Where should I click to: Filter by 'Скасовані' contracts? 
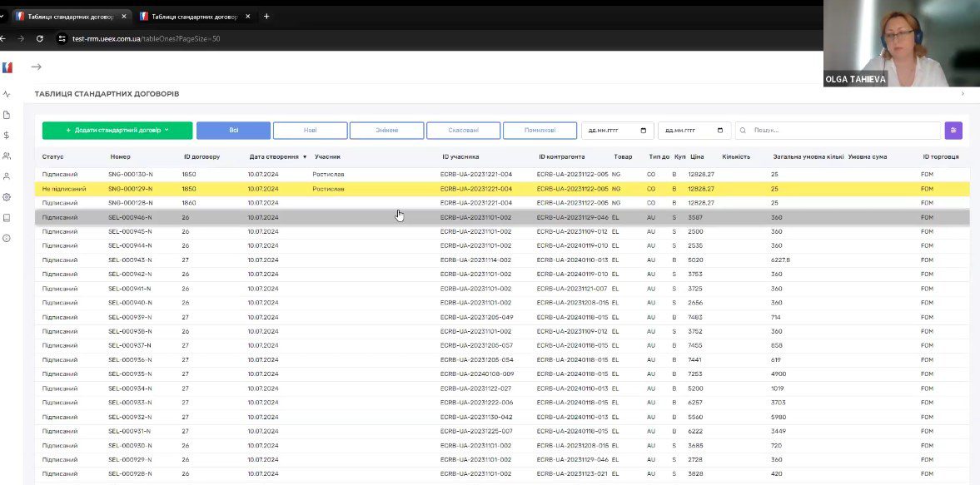[463, 131]
